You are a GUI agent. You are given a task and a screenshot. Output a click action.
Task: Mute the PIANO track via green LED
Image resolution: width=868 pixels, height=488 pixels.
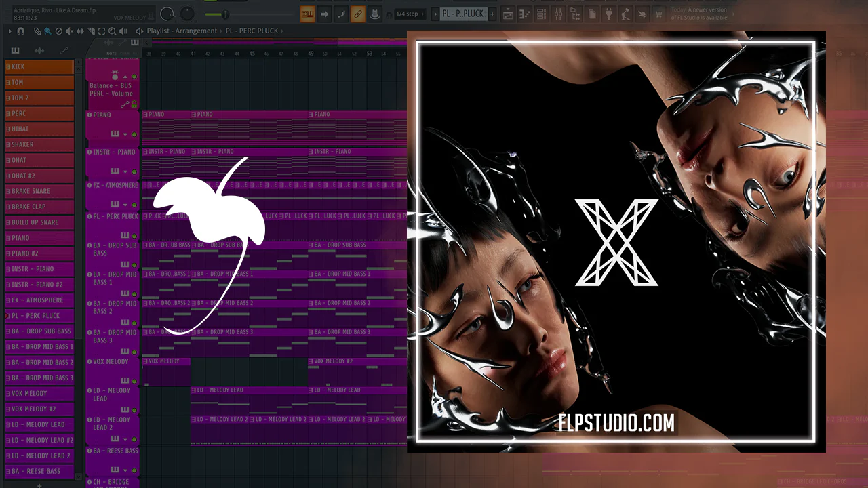[134, 134]
